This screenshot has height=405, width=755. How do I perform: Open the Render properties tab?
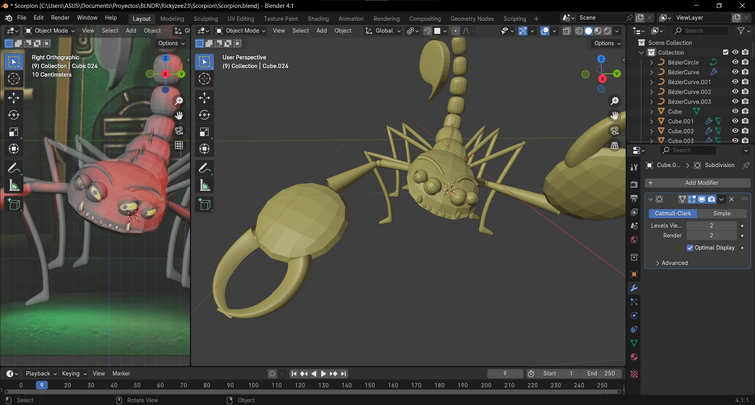[634, 184]
